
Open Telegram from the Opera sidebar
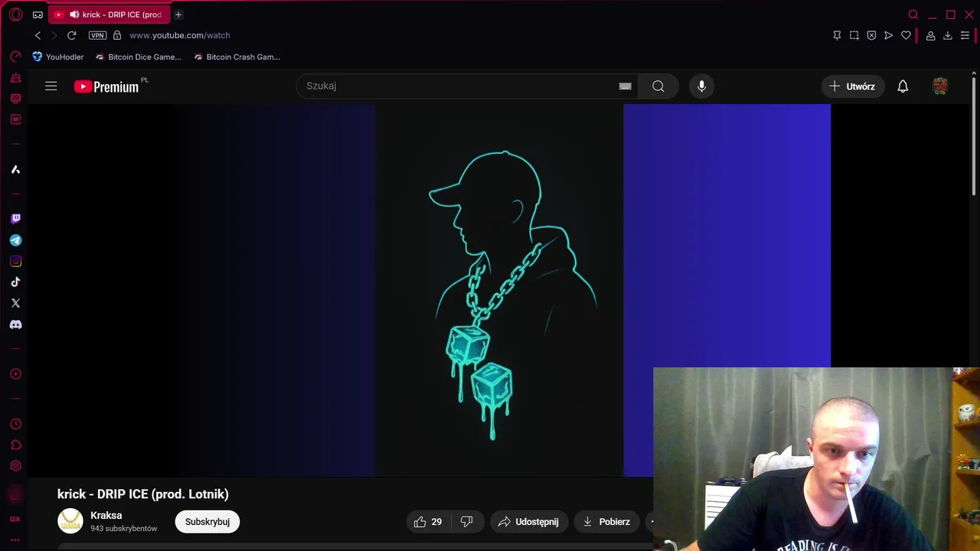coord(15,240)
